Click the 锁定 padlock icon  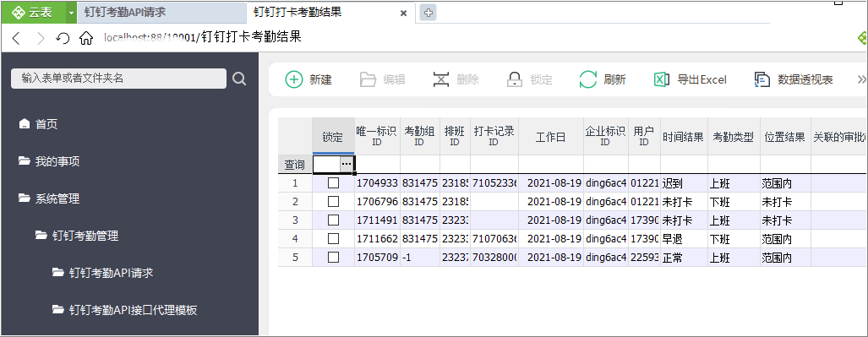coord(514,79)
